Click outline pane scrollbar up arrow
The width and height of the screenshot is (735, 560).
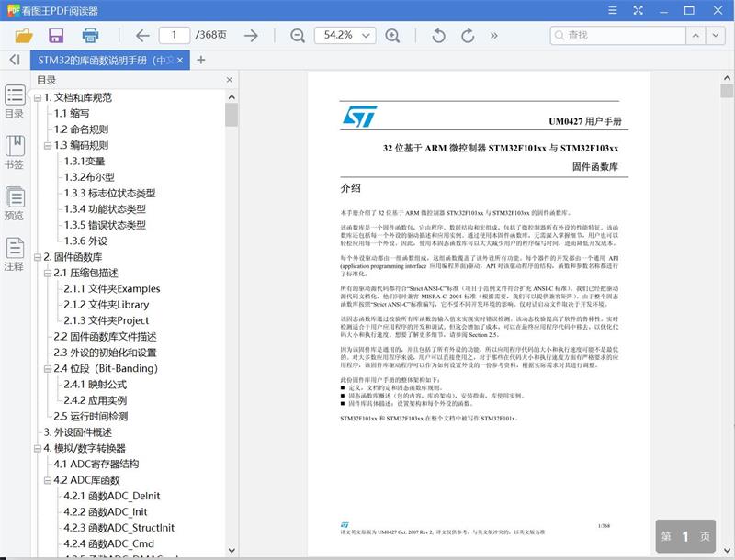pos(232,97)
